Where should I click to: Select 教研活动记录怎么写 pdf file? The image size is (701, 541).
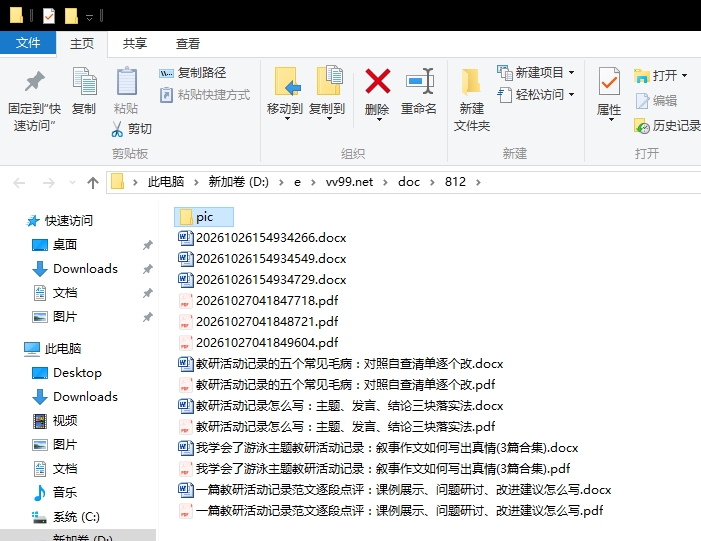(337, 427)
